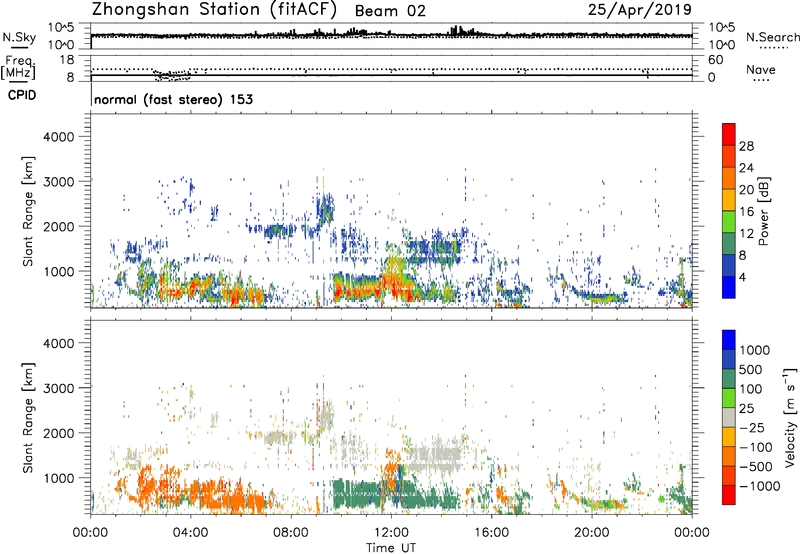
Task: Click the '28' power colorbar value
Action: (746, 146)
